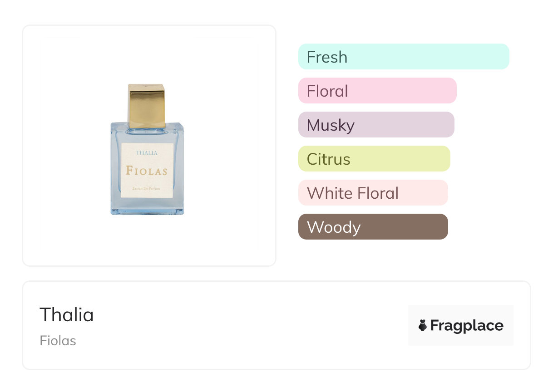Viewport: 553px width, 392px height.
Task: Select the White Floral accord bar
Action: tap(373, 193)
